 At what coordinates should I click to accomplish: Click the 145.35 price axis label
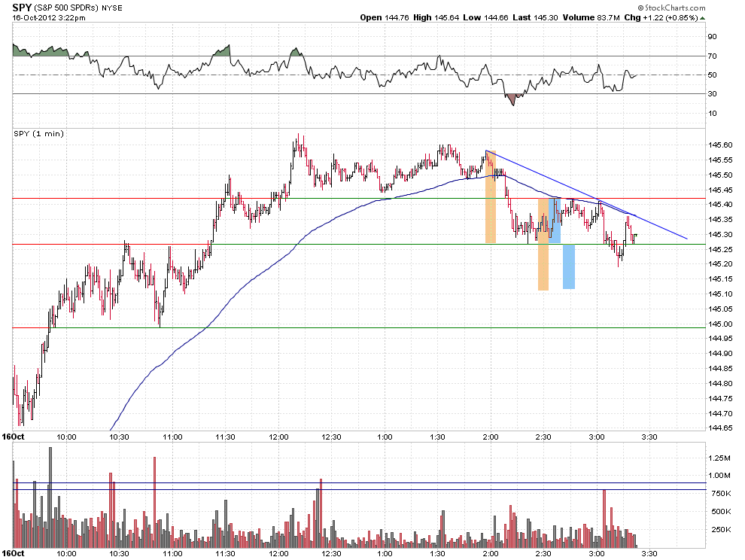point(720,220)
